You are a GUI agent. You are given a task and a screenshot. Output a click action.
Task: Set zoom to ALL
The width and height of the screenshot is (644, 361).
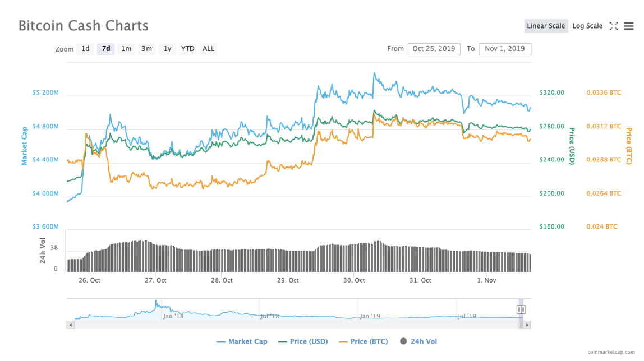(x=208, y=49)
